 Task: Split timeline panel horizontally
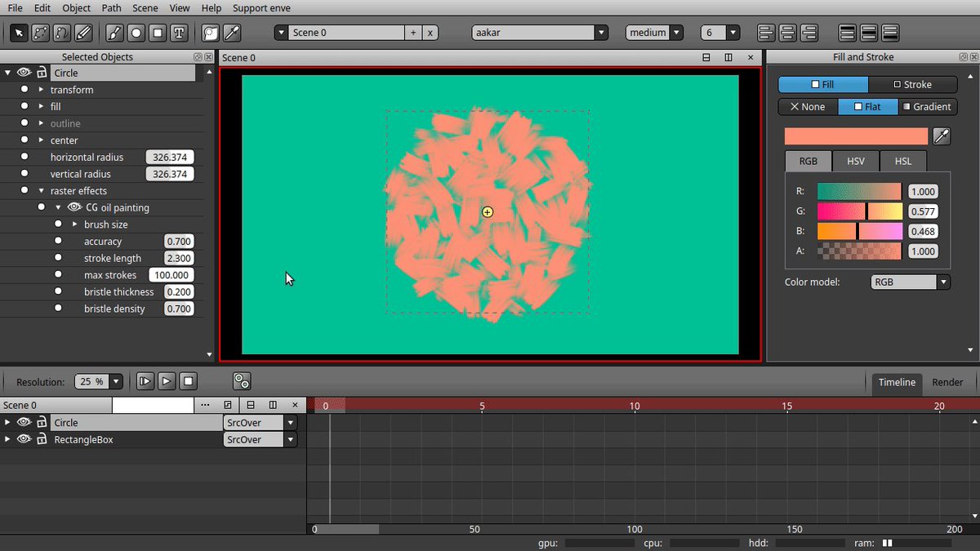point(251,405)
